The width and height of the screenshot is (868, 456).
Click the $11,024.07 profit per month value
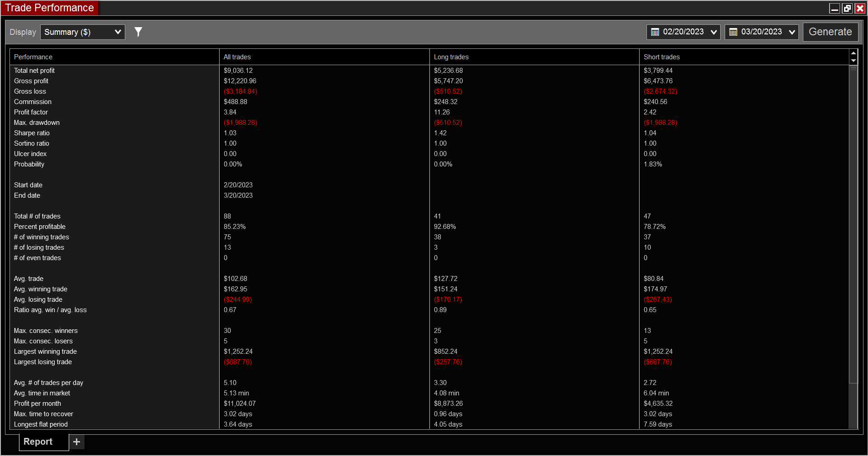(x=240, y=404)
